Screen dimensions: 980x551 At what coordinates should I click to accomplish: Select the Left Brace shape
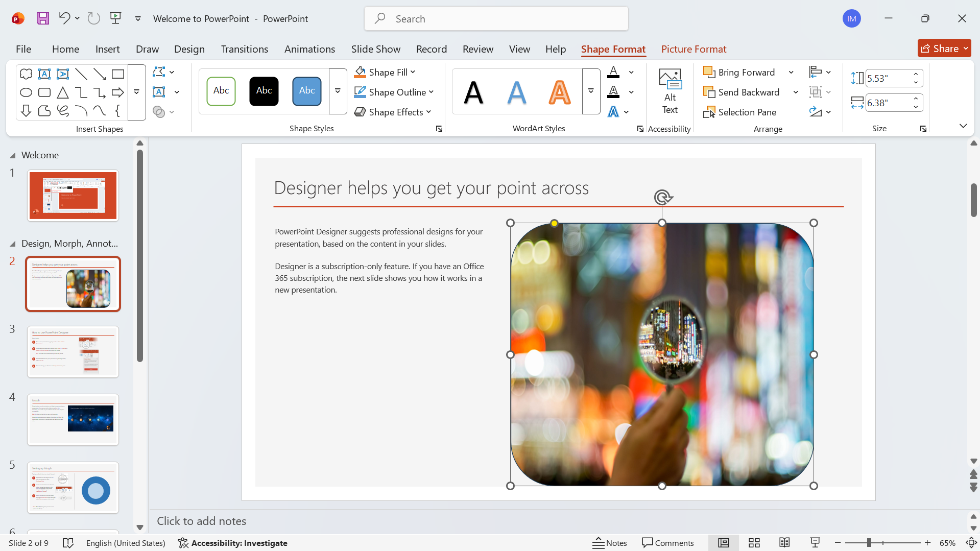point(118,111)
